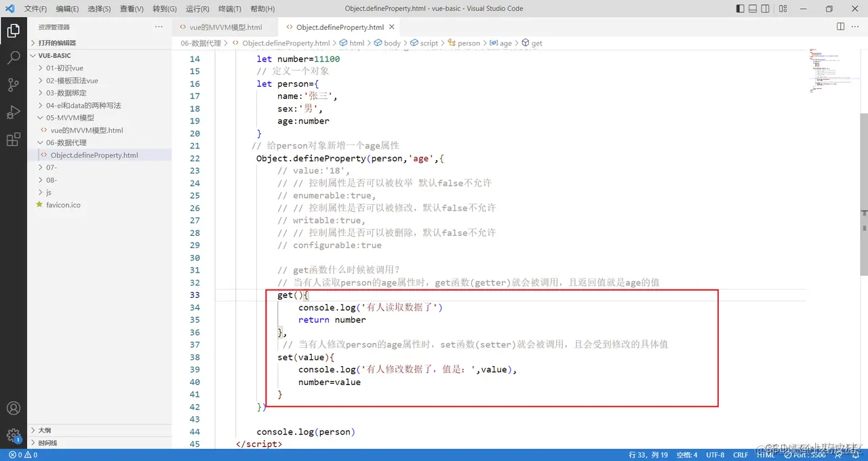Open the Manage gear icon
This screenshot has height=461, width=868.
coord(13,435)
